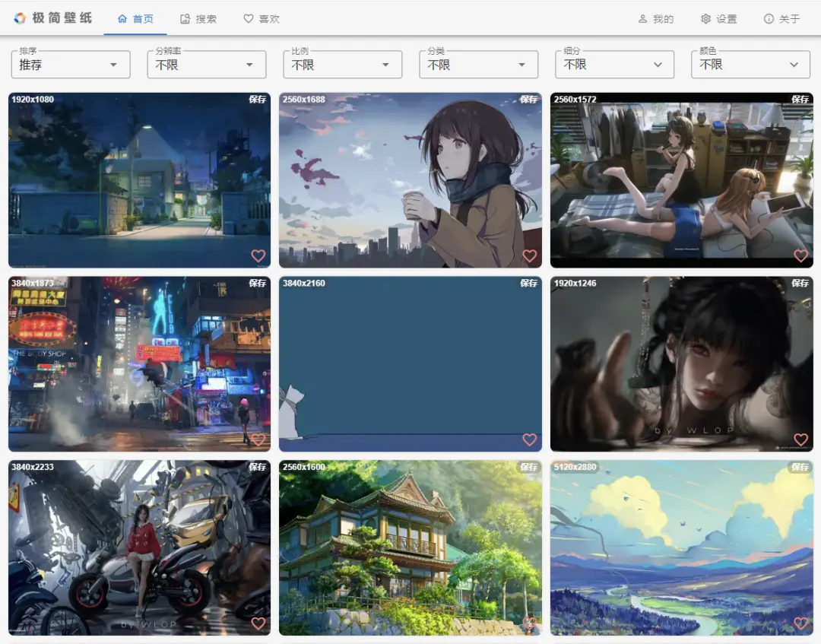Favorite the motorcycle girl 3840x2233 wallpaper
Viewport: 821px width, 644px height.
(x=258, y=623)
